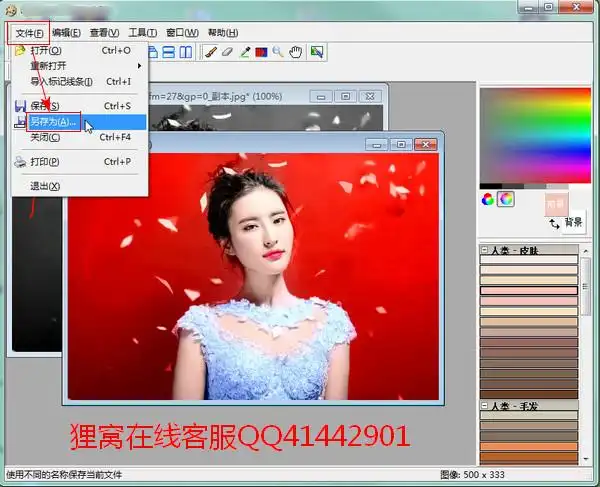The image size is (600, 487).
Task: Choose 打开(O) in the File menu
Action: click(80, 50)
